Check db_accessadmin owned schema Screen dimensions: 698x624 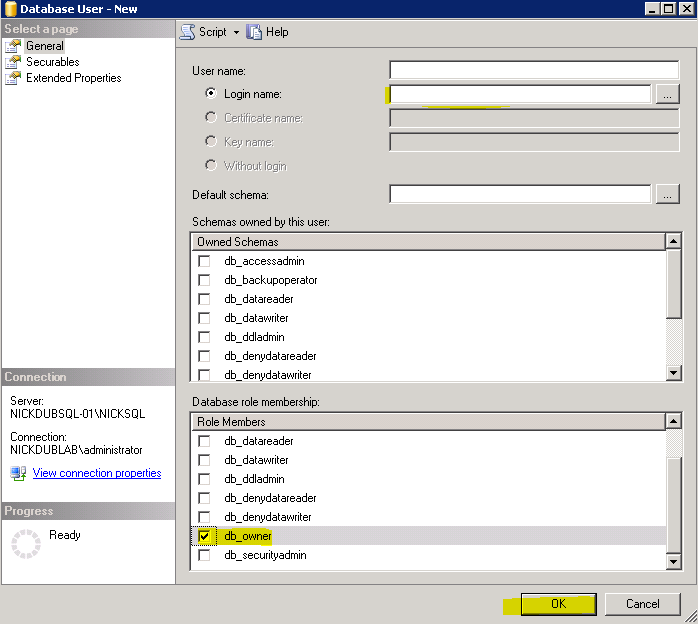pyautogui.click(x=204, y=261)
